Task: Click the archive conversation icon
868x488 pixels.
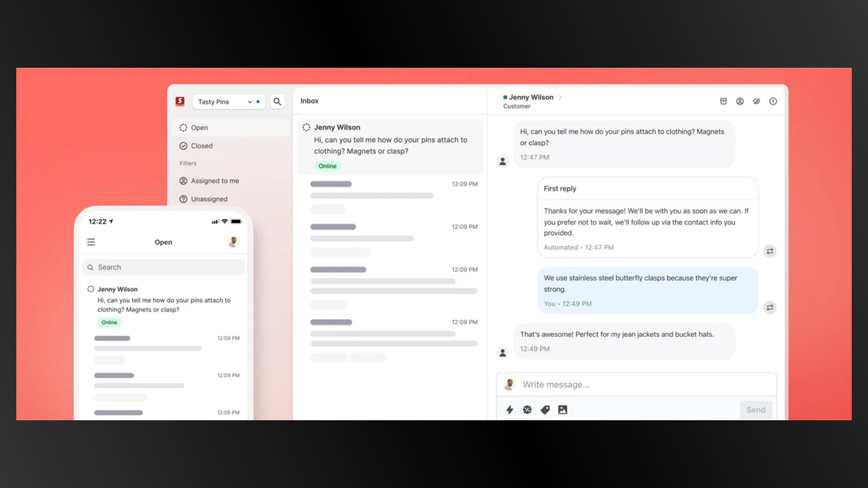Action: click(x=723, y=101)
